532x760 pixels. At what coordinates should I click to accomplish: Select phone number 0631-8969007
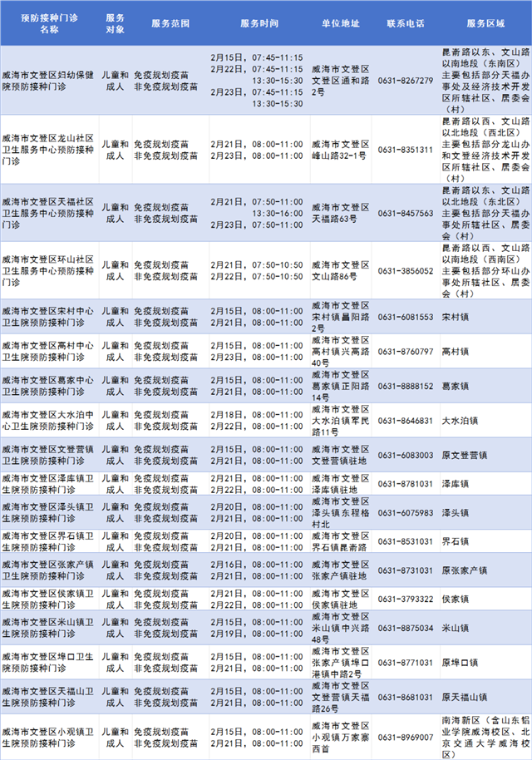[x=407, y=737]
